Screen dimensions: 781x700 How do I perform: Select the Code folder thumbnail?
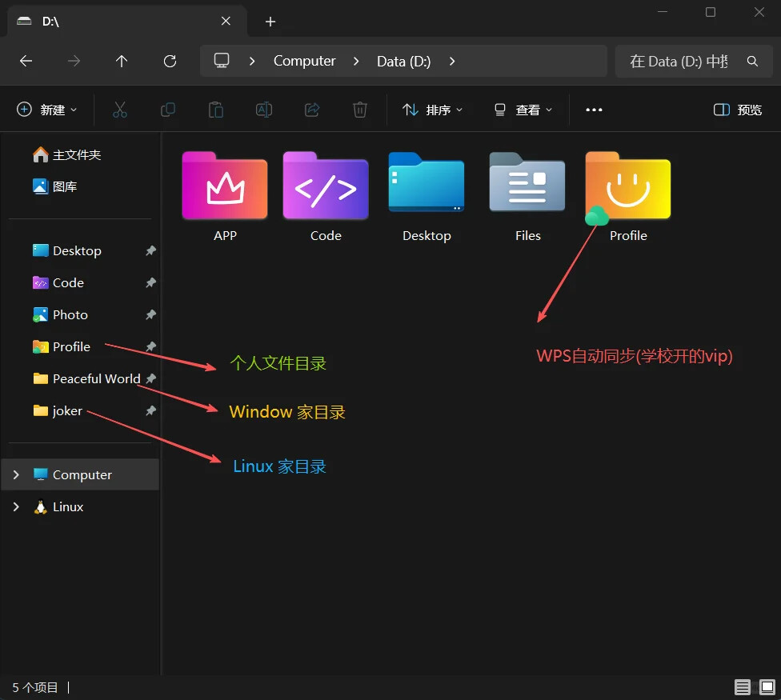coord(326,197)
